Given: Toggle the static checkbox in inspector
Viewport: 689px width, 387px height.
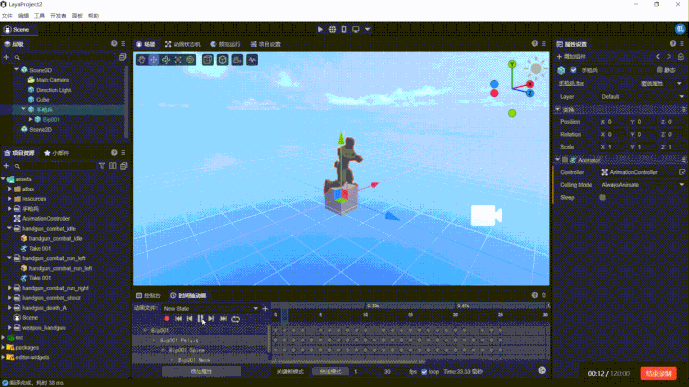Looking at the screenshot, I should 660,70.
